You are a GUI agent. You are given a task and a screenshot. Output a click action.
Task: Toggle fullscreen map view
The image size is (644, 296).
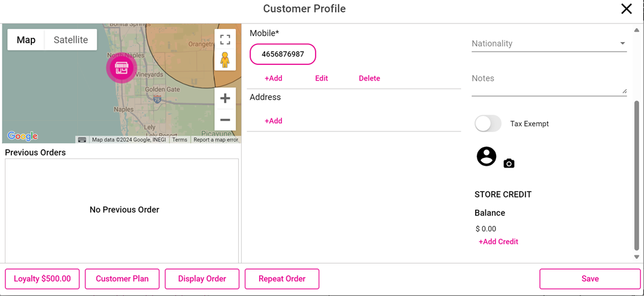(x=225, y=40)
